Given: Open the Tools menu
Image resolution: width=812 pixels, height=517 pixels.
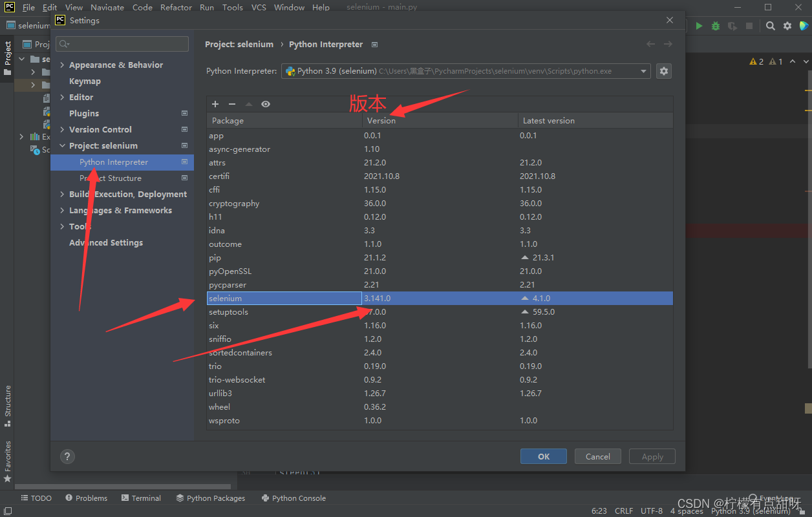Looking at the screenshot, I should click(232, 7).
